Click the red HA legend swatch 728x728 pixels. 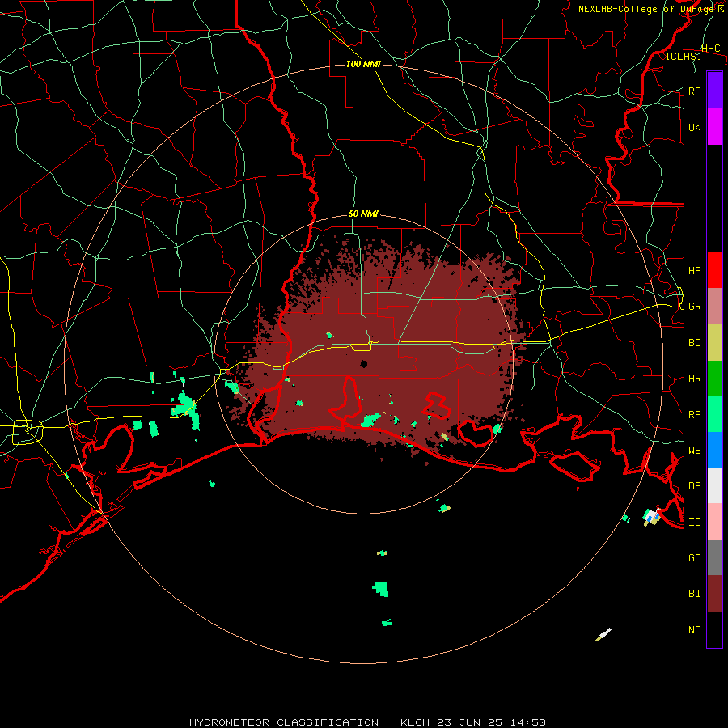click(x=714, y=270)
